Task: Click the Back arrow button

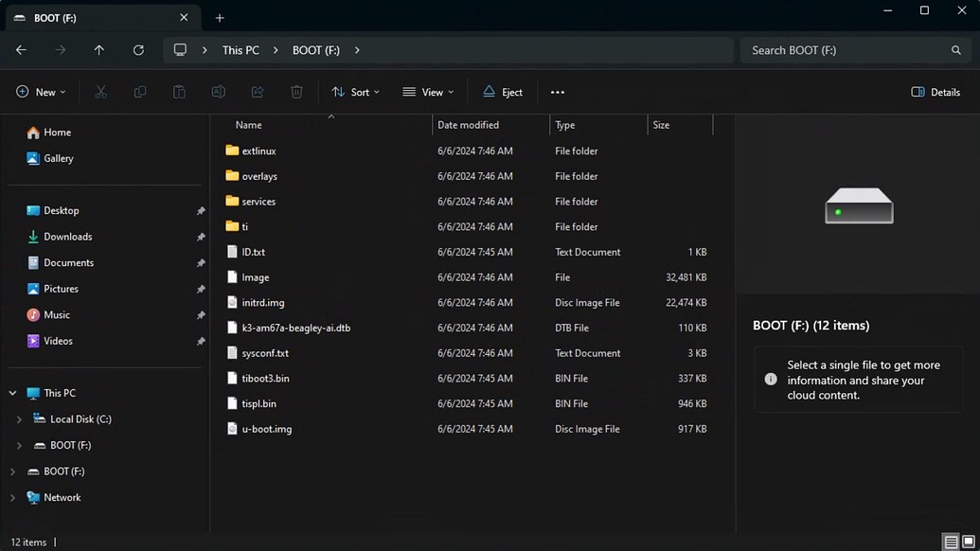Action: (x=21, y=50)
